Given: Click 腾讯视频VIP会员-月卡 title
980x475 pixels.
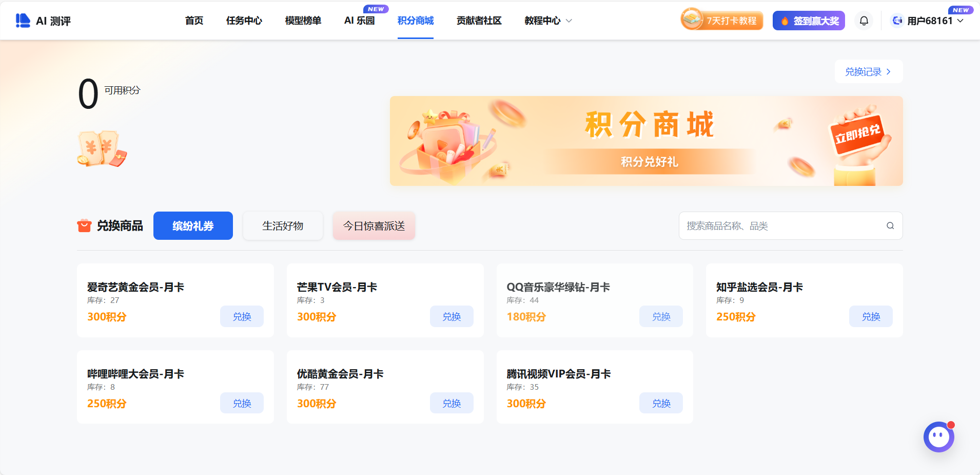Looking at the screenshot, I should click(559, 374).
